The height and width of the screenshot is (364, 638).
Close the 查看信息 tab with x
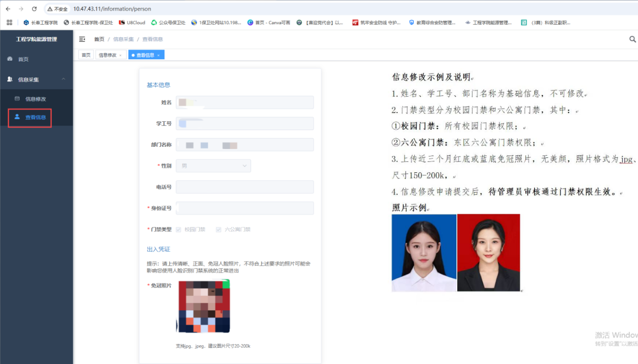pyautogui.click(x=158, y=55)
